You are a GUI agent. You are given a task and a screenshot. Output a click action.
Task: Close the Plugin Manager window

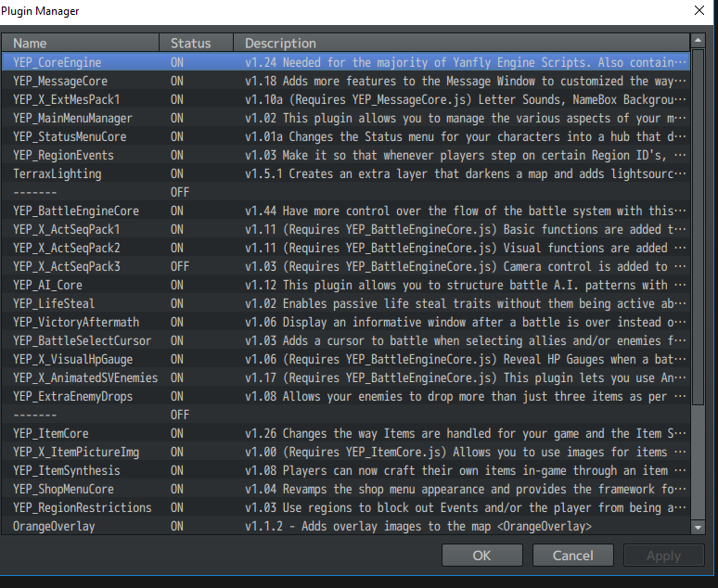(x=699, y=10)
